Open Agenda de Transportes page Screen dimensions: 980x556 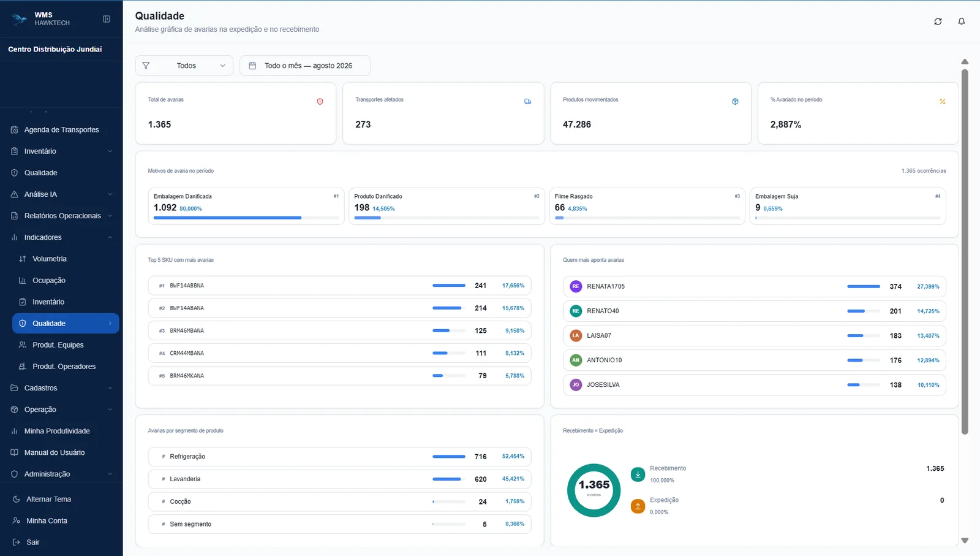(x=61, y=130)
